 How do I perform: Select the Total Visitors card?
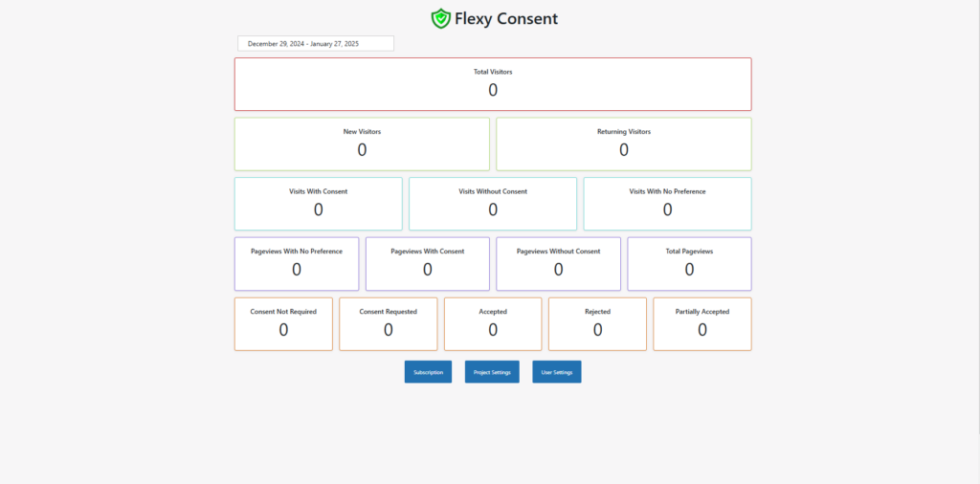pos(493,84)
